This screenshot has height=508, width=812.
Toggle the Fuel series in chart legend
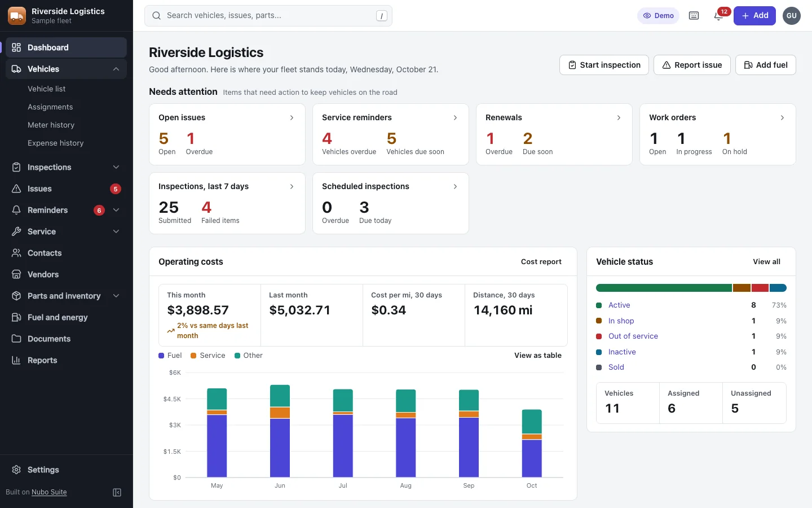pyautogui.click(x=170, y=356)
